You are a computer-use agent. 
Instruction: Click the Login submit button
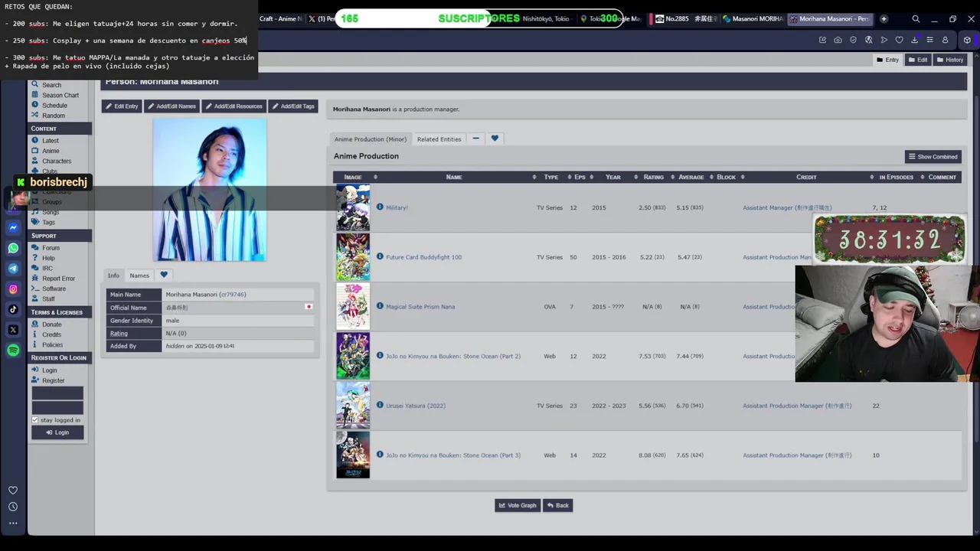(x=57, y=432)
